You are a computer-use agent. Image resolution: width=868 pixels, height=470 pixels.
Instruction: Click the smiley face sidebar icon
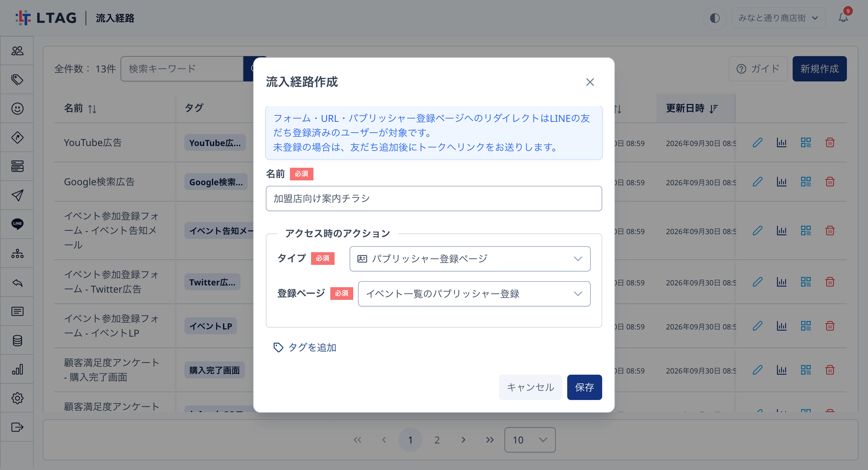pos(17,109)
